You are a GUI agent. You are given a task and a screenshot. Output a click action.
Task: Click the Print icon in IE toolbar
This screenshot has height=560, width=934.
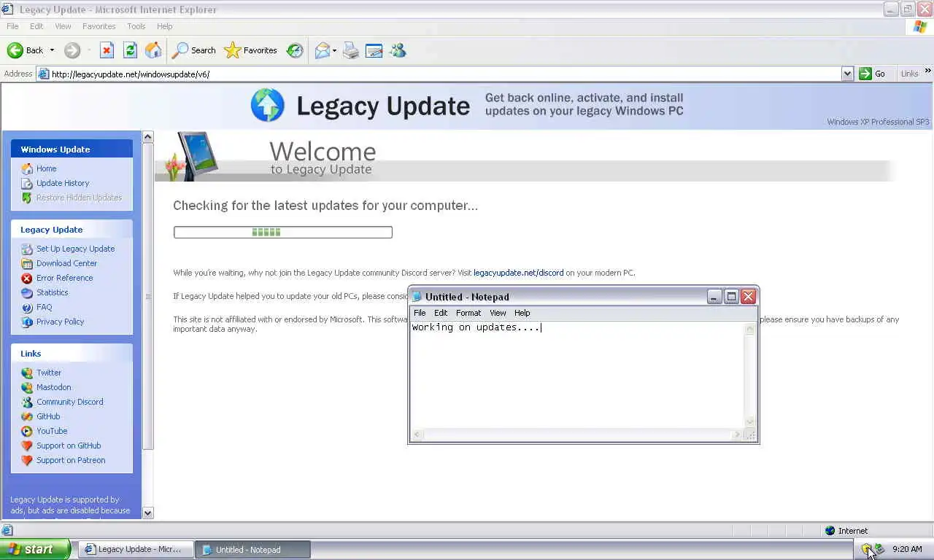[x=351, y=50]
